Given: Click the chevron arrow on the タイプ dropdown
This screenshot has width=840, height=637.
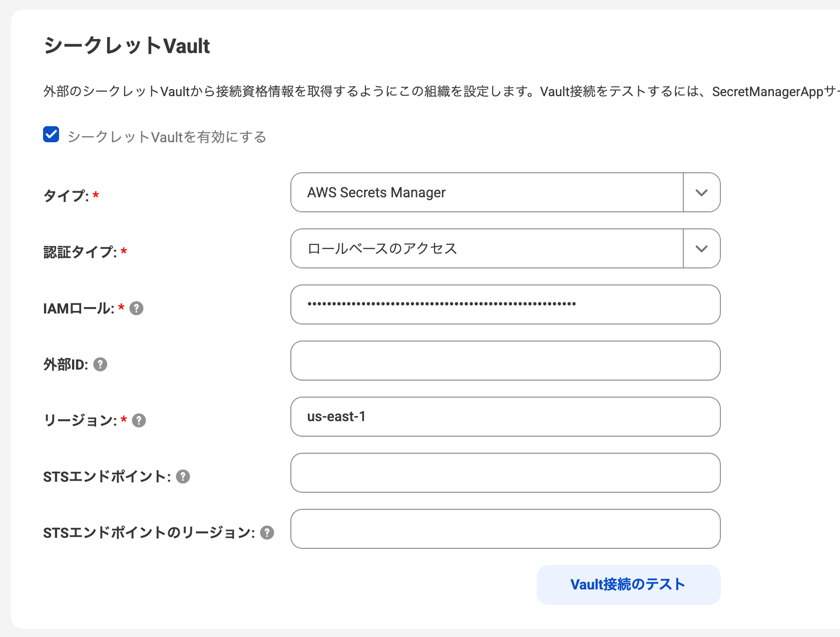Looking at the screenshot, I should (701, 193).
